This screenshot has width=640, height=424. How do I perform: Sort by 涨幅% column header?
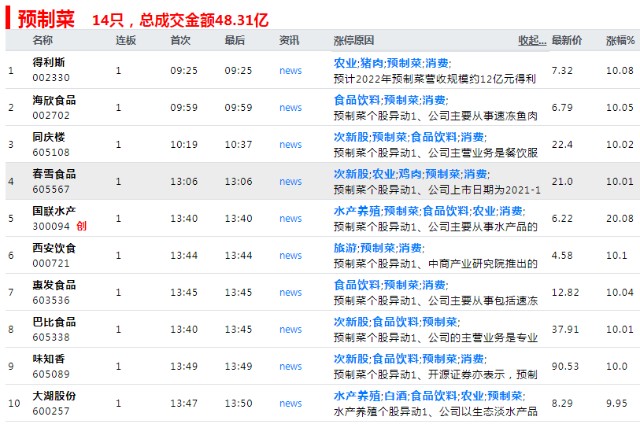(x=620, y=40)
